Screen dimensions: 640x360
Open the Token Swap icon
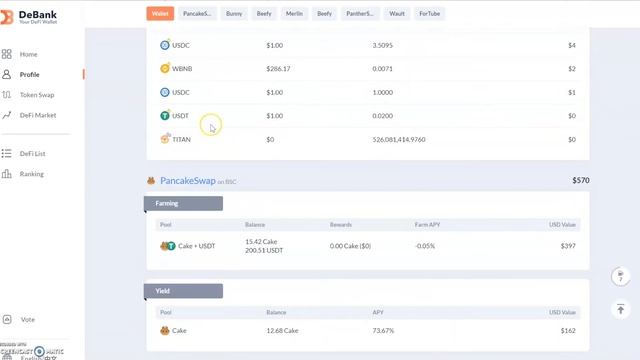coord(7,95)
